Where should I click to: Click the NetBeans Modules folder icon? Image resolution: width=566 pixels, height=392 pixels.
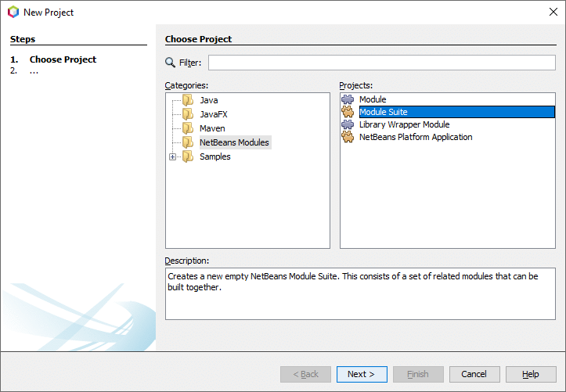pyautogui.click(x=187, y=142)
